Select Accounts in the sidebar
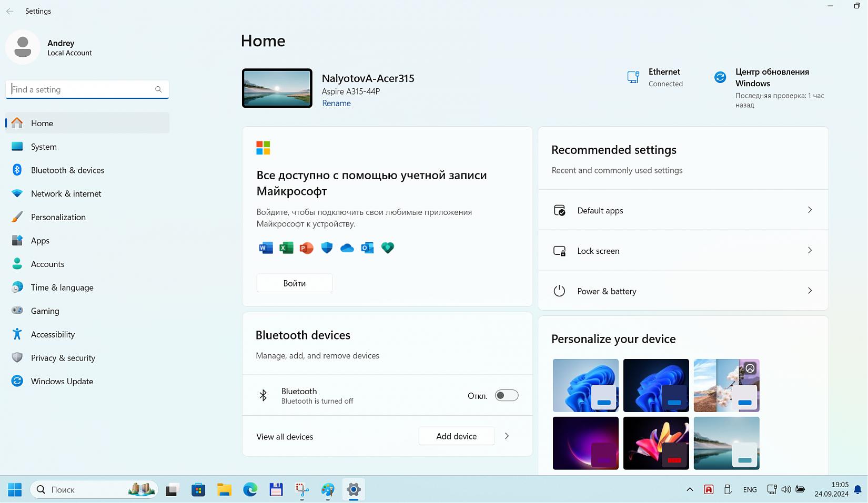868x503 pixels. (87, 264)
